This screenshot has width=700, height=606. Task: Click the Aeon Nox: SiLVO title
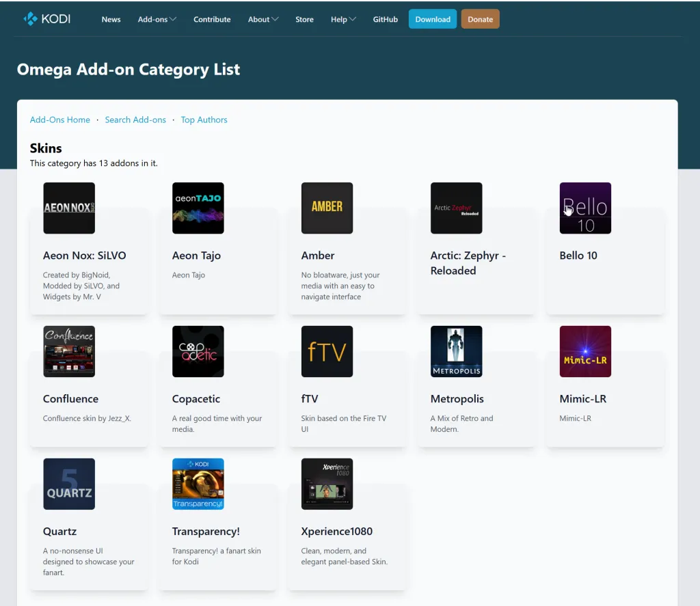point(84,256)
